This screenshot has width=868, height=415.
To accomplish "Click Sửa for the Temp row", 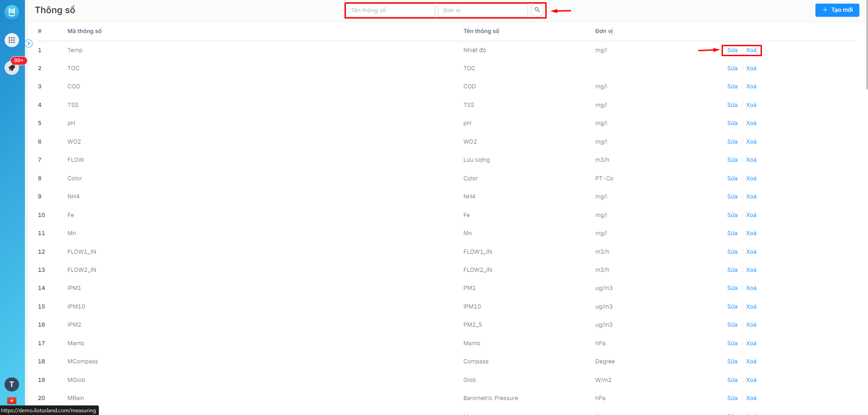I will point(732,50).
